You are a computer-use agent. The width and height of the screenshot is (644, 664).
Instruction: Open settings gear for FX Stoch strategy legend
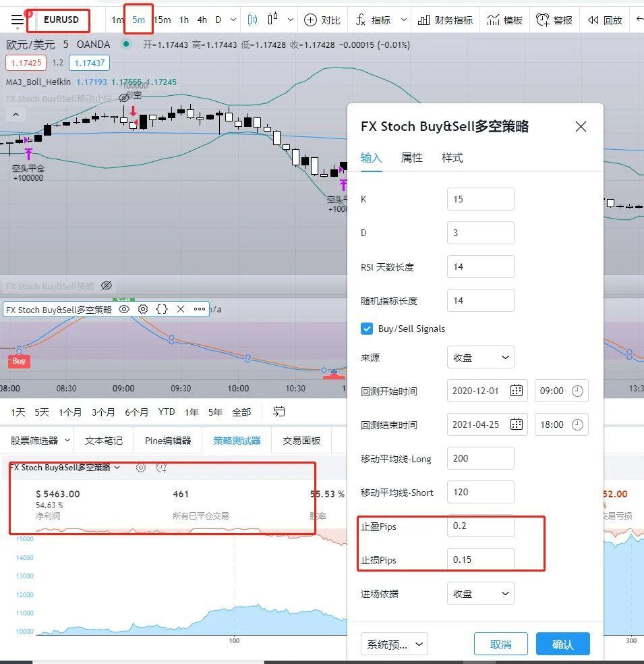[x=143, y=309]
